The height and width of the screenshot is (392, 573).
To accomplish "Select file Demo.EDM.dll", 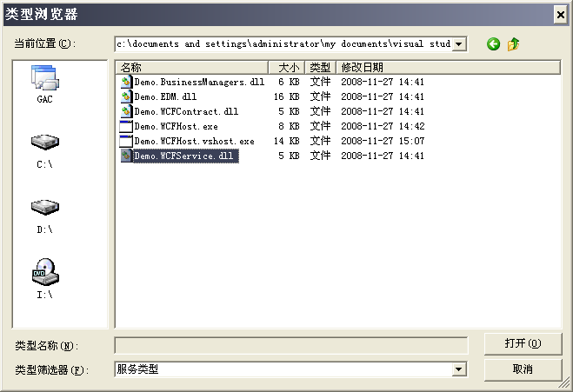I will (x=165, y=96).
